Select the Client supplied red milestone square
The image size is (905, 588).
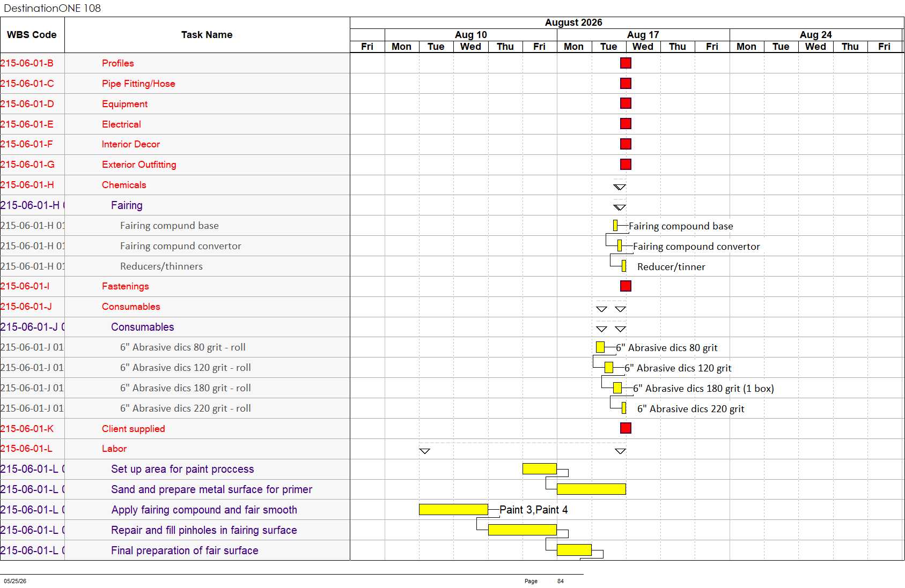tap(626, 428)
